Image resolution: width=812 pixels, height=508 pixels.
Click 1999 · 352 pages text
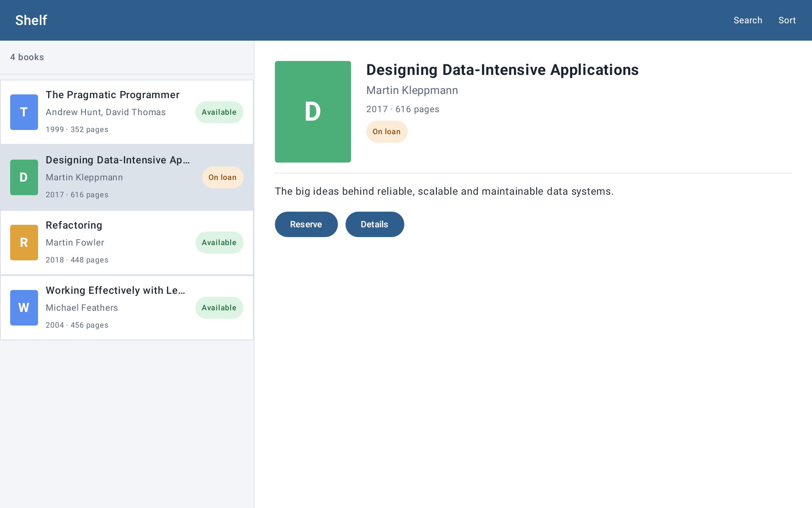point(77,130)
